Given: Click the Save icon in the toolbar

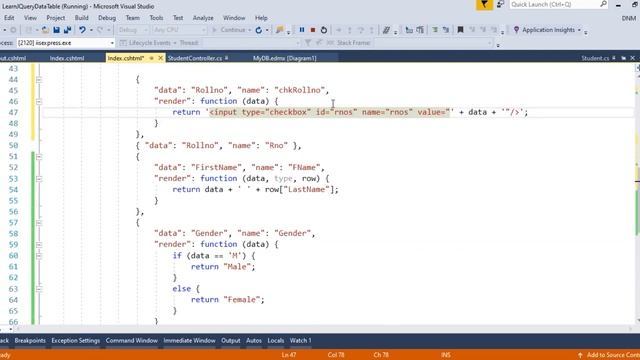Looking at the screenshot, I should 56,30.
